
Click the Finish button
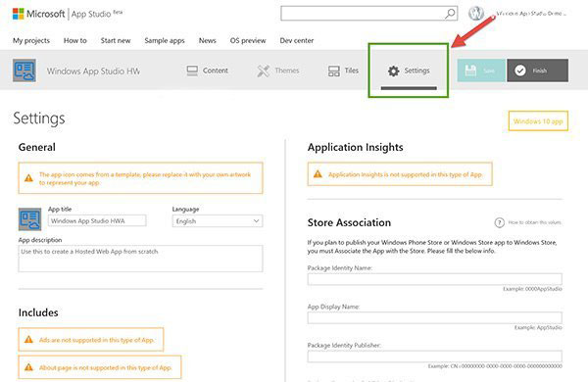[538, 71]
